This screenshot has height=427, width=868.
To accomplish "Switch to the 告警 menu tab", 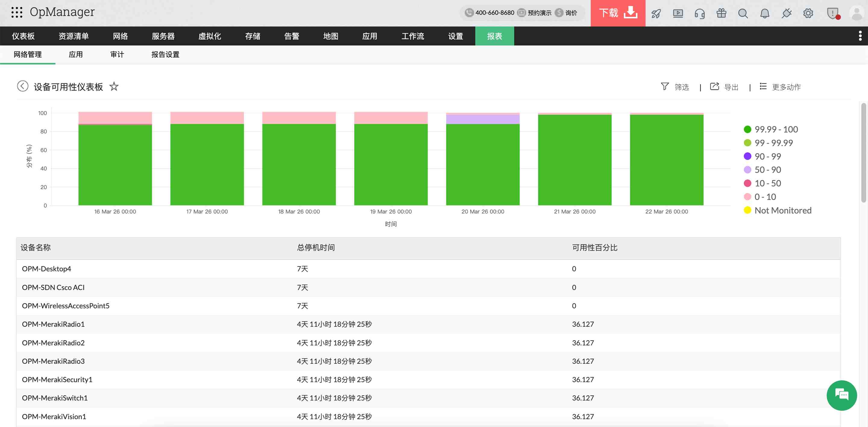I will [x=291, y=36].
